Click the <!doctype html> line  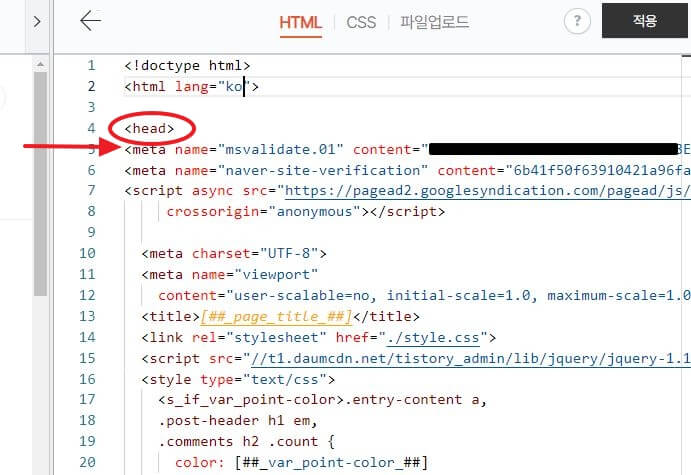tap(187, 66)
